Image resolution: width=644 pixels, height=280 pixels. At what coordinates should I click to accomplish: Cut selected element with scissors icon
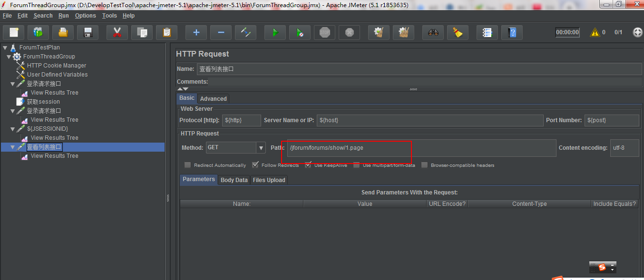[117, 32]
